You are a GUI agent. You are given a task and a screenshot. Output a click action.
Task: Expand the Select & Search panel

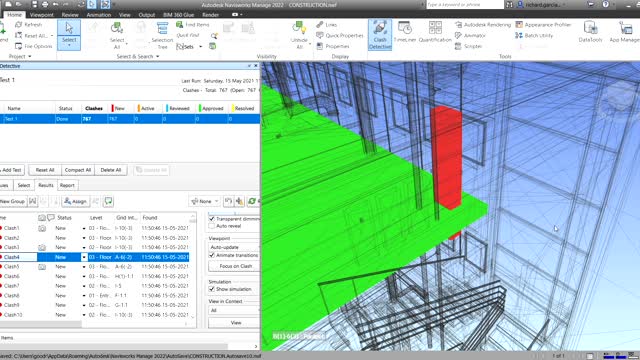(x=138, y=56)
